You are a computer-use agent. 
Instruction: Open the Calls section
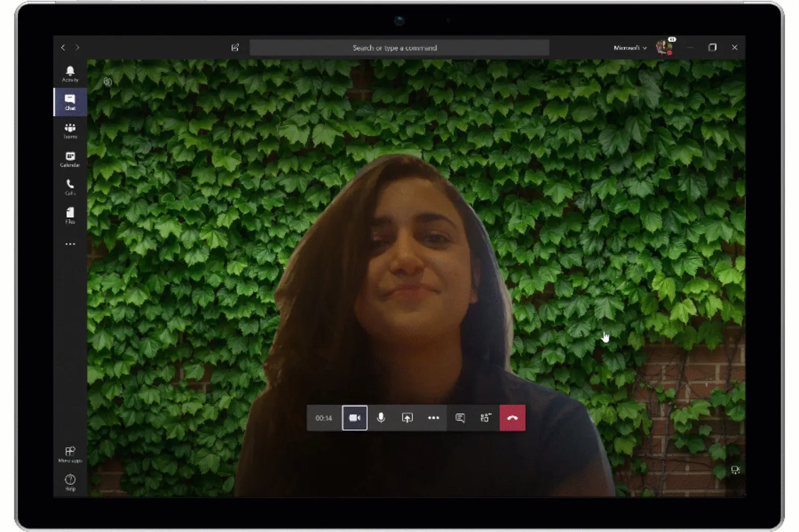point(70,187)
